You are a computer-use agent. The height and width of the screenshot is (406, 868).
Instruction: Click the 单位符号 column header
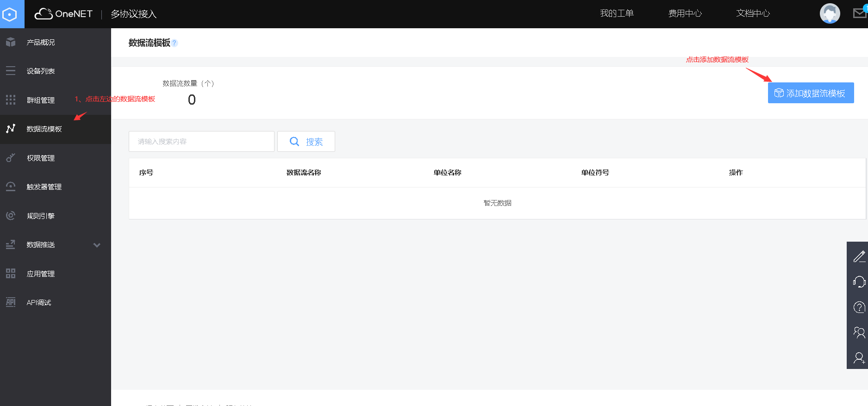click(x=595, y=172)
